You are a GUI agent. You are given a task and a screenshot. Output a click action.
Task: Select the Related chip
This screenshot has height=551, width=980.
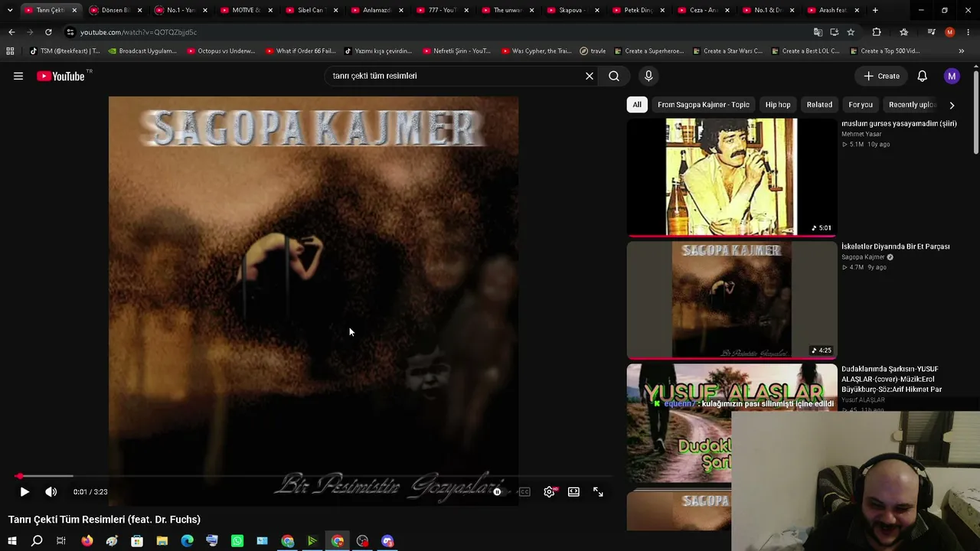click(x=819, y=105)
